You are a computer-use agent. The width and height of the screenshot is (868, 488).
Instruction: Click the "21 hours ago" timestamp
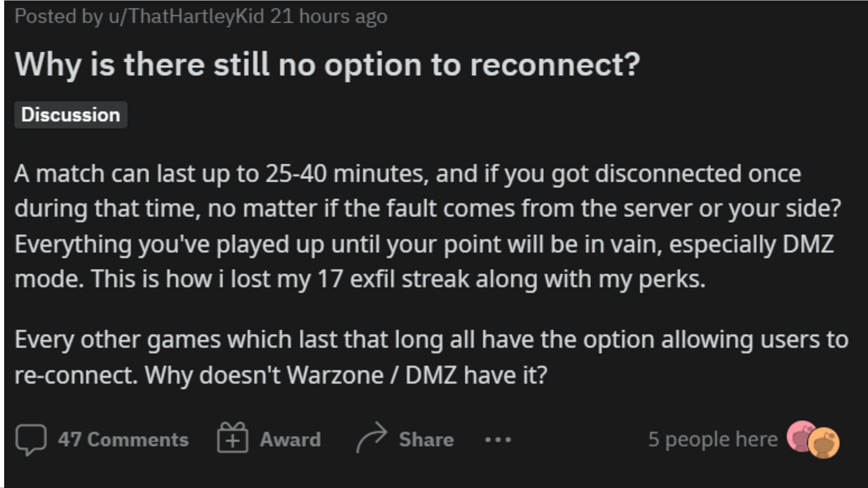click(x=329, y=16)
